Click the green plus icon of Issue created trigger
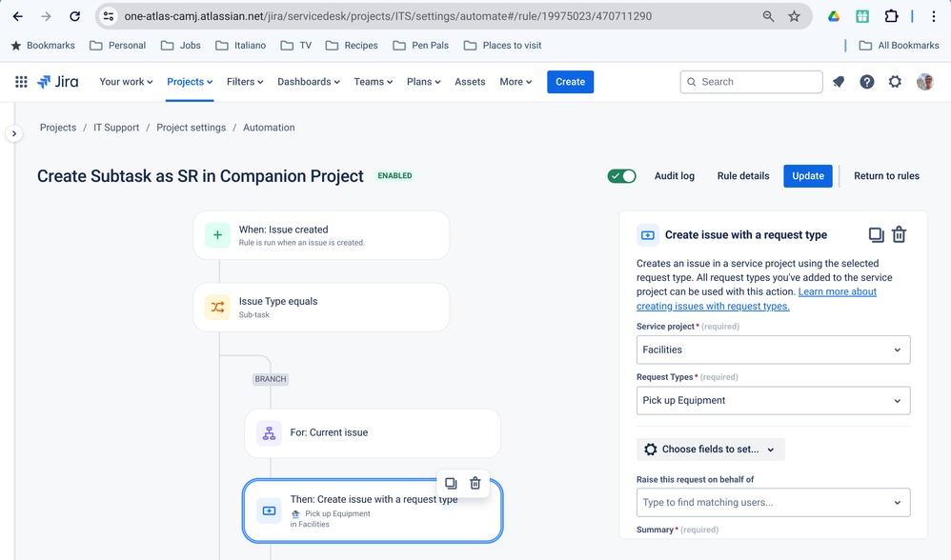 (x=217, y=235)
